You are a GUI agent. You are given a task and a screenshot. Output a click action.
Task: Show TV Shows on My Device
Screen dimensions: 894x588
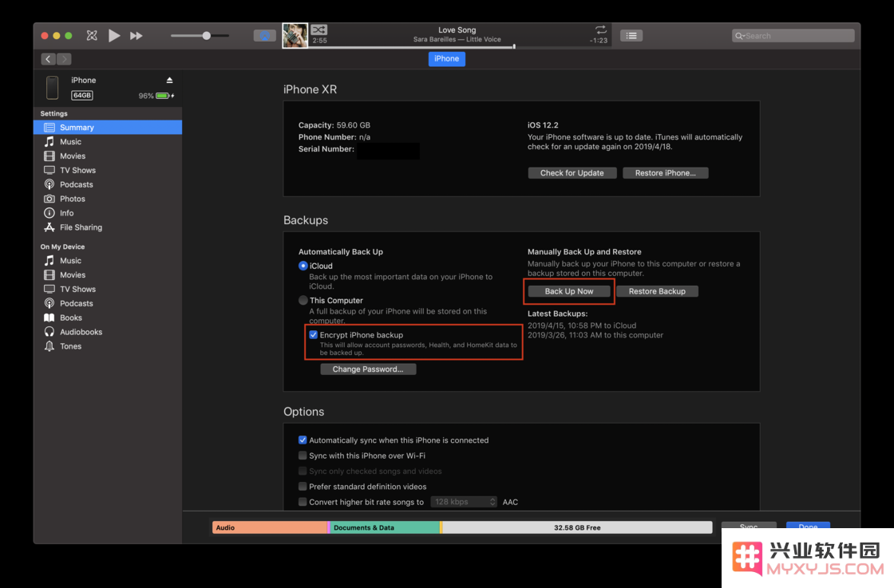coord(108,289)
